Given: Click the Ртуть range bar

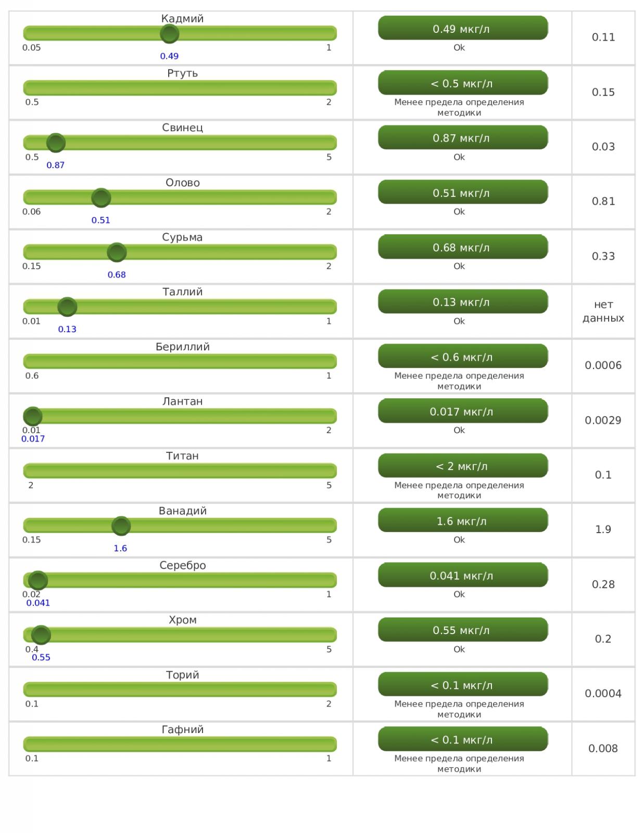Looking at the screenshot, I should click(180, 88).
